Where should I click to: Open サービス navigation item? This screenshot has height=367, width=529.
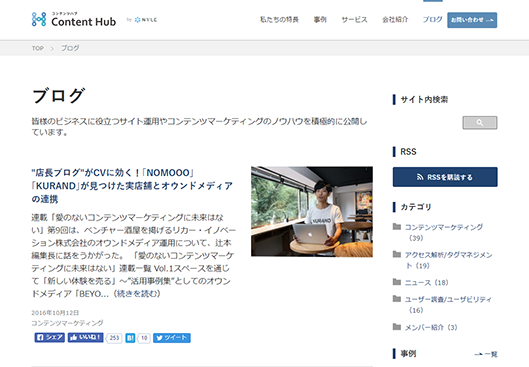pyautogui.click(x=354, y=20)
